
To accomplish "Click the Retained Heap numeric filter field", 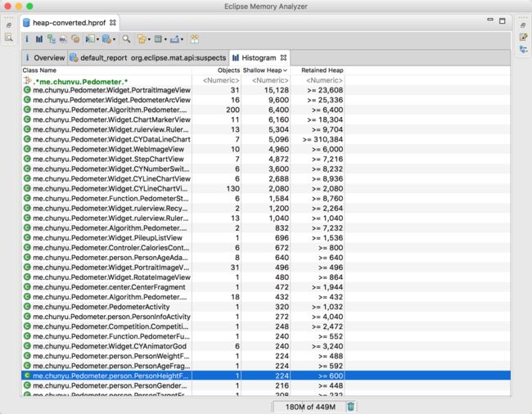I will pos(318,81).
